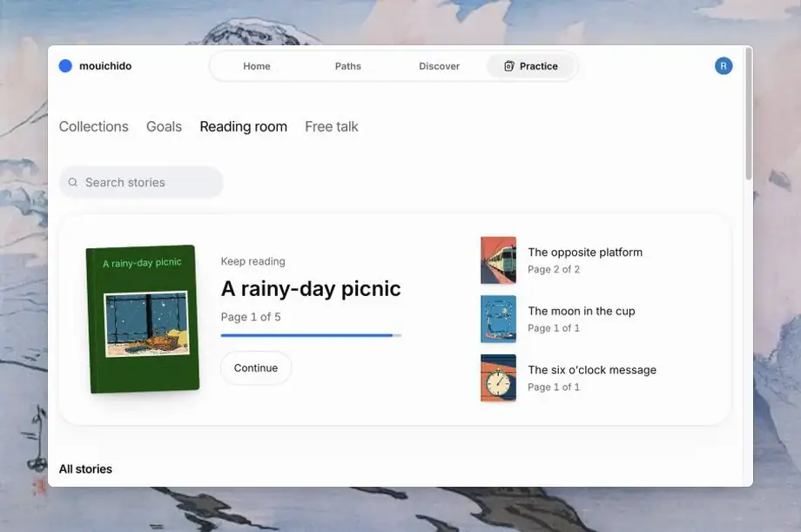Open The moon in the cup thumbnail

coord(498,319)
